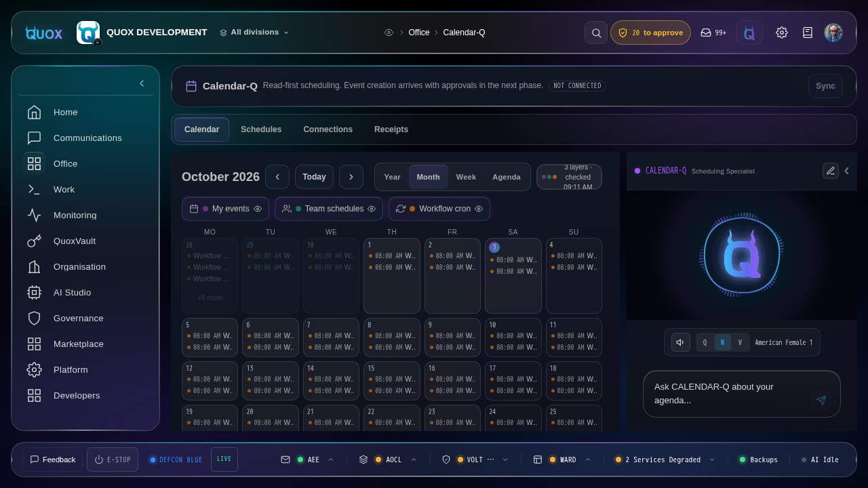
Task: Collapse the left sidebar with the chevron
Action: coord(142,83)
